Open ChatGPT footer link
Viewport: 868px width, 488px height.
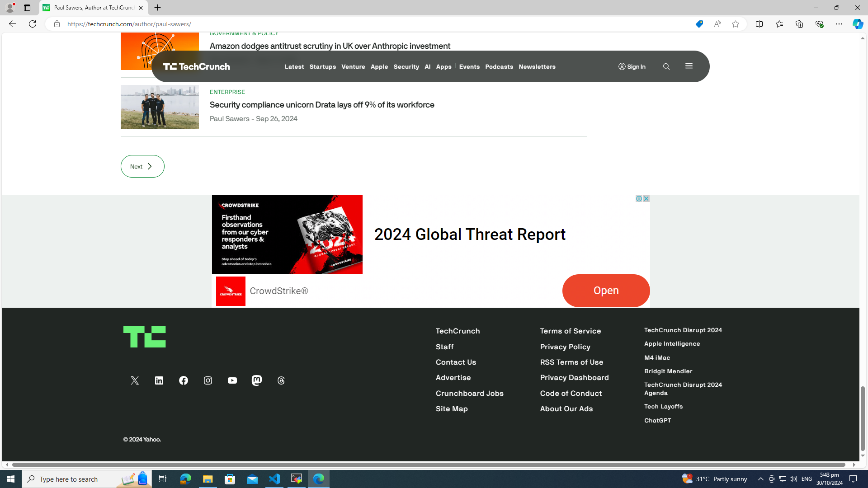click(x=658, y=421)
